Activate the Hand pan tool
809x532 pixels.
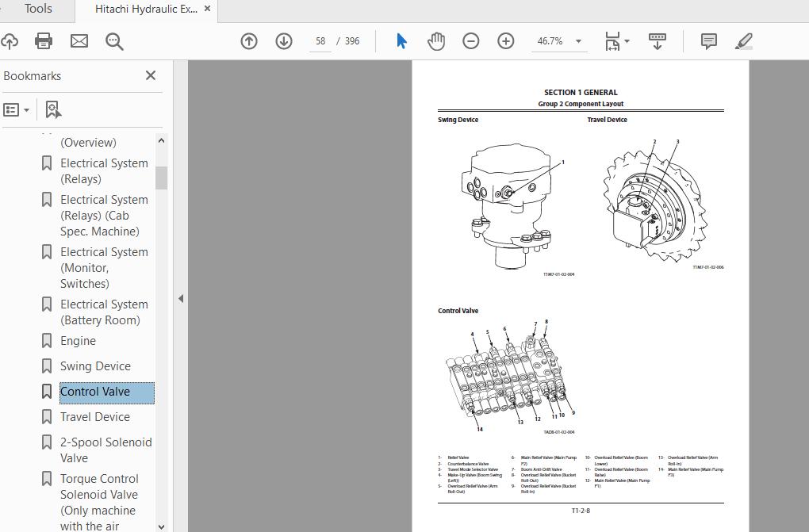(x=436, y=41)
